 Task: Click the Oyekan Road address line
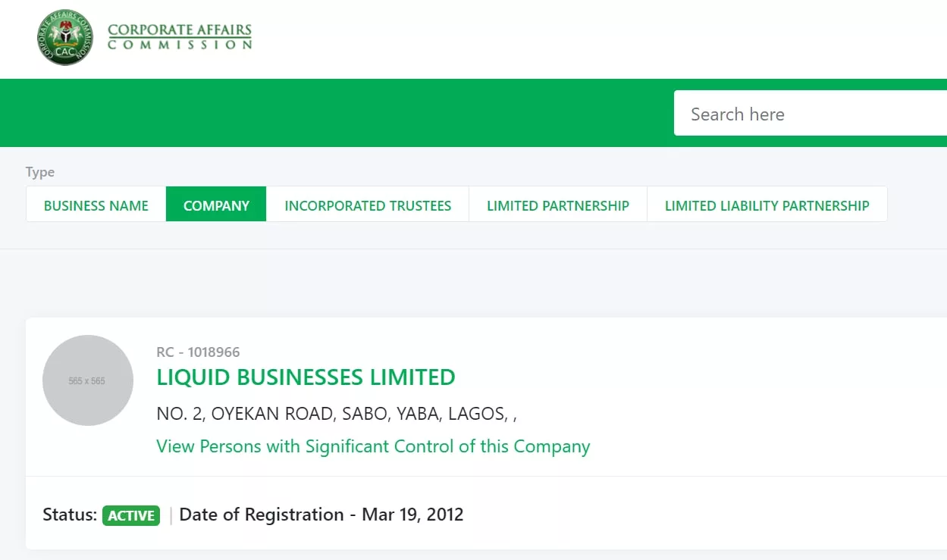(337, 414)
